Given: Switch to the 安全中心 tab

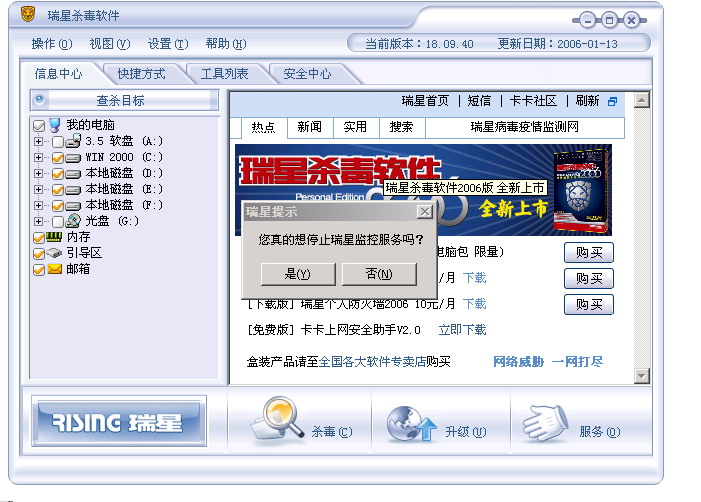Looking at the screenshot, I should [x=308, y=74].
